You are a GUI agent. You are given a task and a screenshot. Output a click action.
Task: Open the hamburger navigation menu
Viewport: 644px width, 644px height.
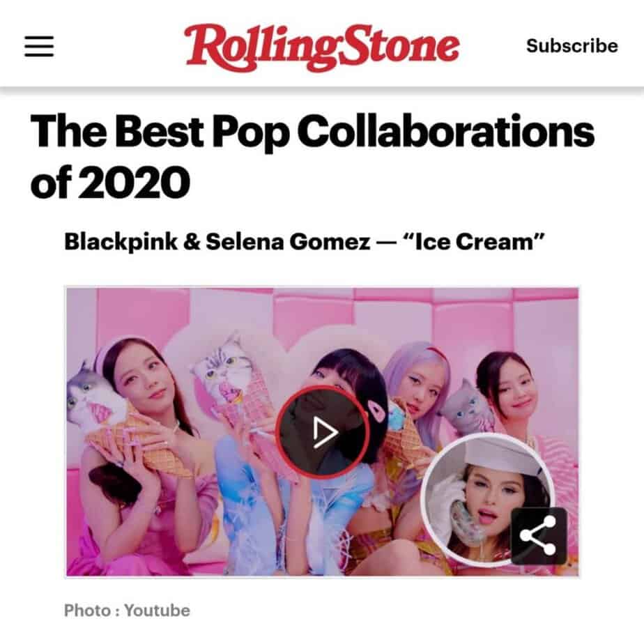point(39,46)
